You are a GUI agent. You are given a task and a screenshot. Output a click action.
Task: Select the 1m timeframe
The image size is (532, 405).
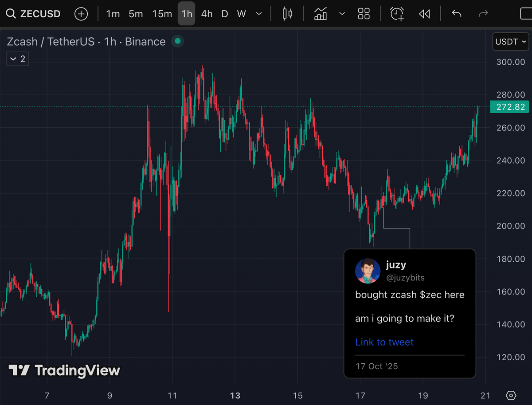113,14
